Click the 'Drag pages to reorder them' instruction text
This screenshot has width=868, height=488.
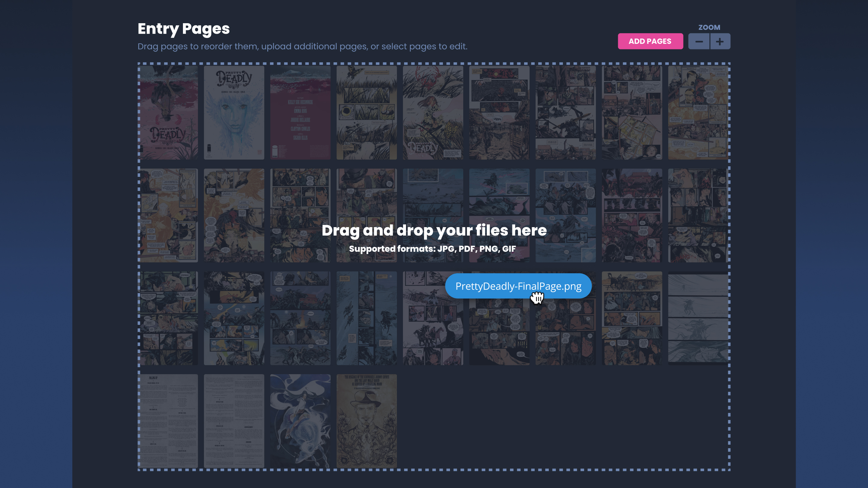tap(302, 46)
